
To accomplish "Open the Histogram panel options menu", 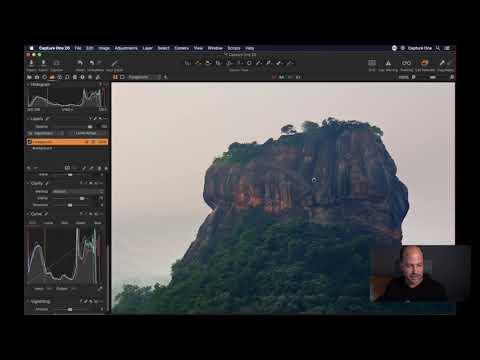I will click(x=106, y=85).
